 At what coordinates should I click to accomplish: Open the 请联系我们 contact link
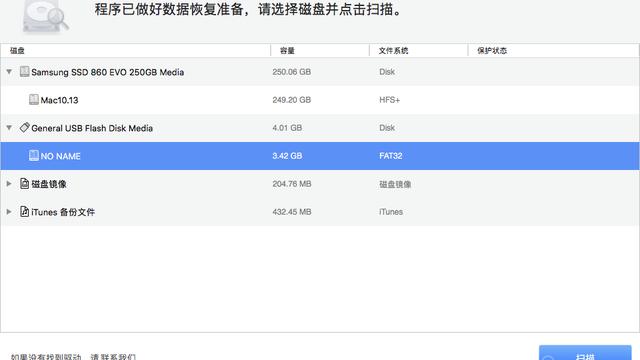(x=113, y=357)
